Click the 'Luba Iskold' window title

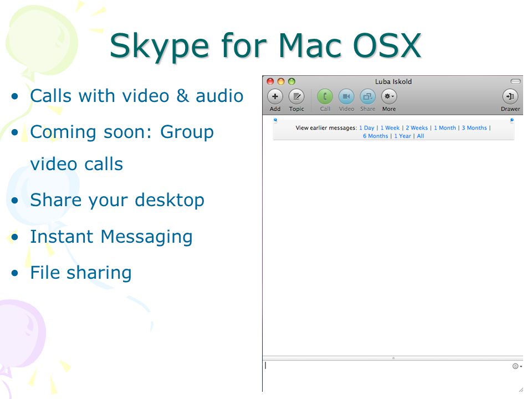[393, 82]
